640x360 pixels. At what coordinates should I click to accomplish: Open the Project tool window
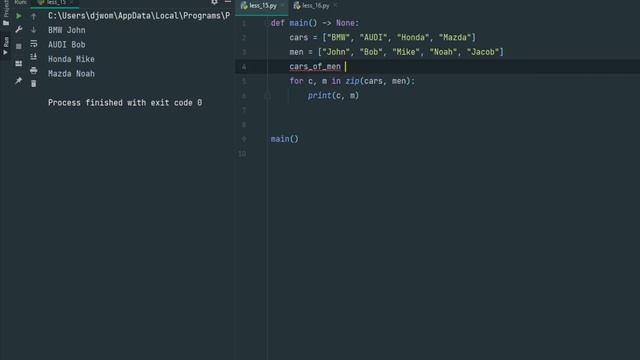5,13
